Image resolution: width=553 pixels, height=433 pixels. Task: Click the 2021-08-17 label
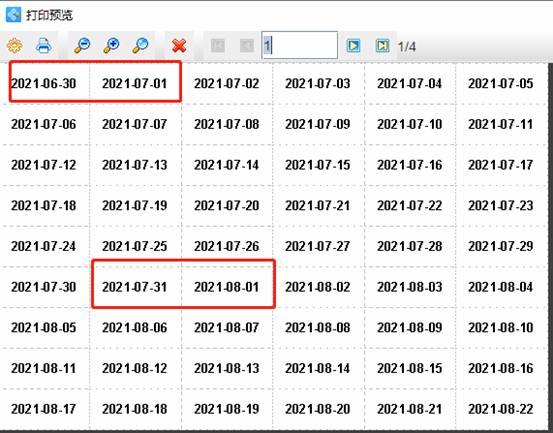click(x=44, y=409)
